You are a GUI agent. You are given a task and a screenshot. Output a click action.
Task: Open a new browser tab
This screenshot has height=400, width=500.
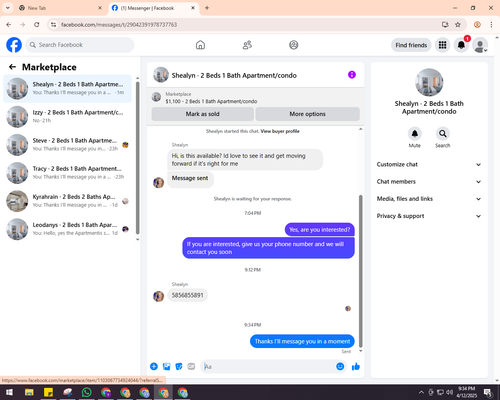pyautogui.click(x=207, y=8)
